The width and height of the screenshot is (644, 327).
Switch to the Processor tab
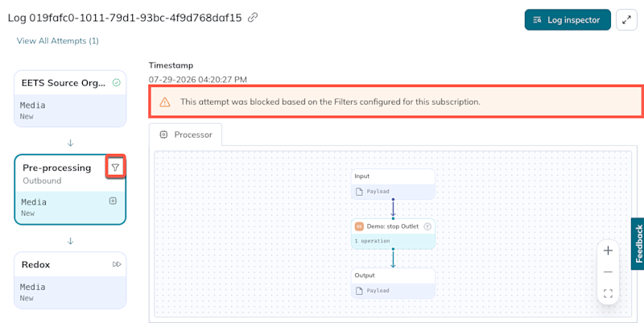[186, 135]
